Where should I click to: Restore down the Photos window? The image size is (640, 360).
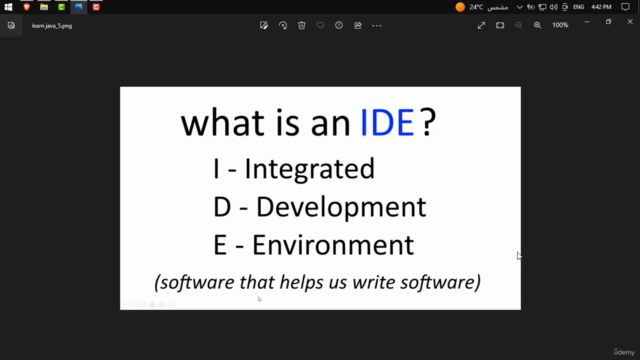click(608, 22)
